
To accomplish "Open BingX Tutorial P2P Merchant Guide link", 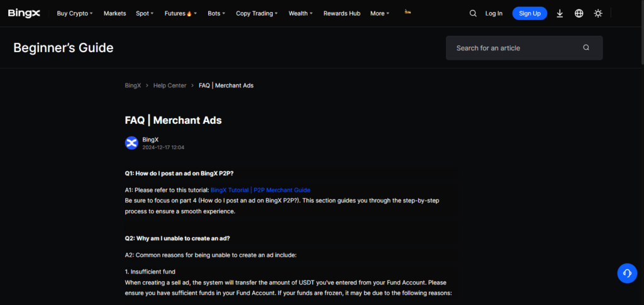I will [x=260, y=190].
